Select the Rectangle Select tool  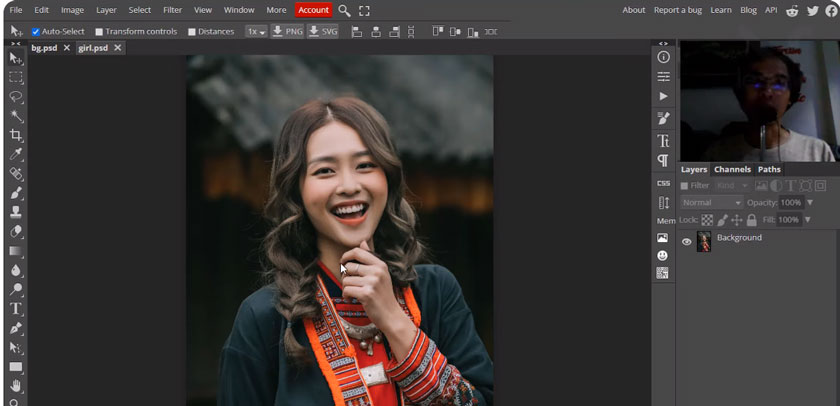point(16,78)
